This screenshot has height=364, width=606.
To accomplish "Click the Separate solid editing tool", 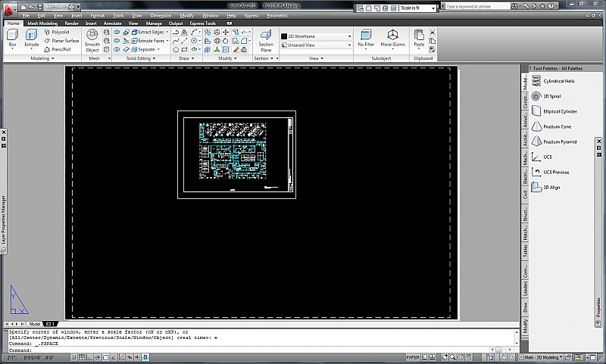I will coord(144,49).
